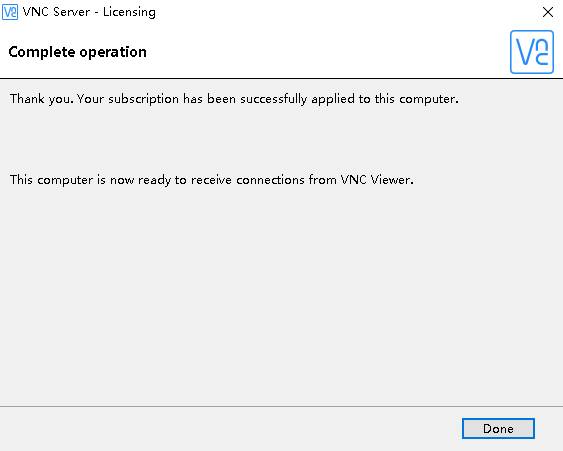Click the word 'connections' in second message
563x451 pixels.
(x=270, y=180)
